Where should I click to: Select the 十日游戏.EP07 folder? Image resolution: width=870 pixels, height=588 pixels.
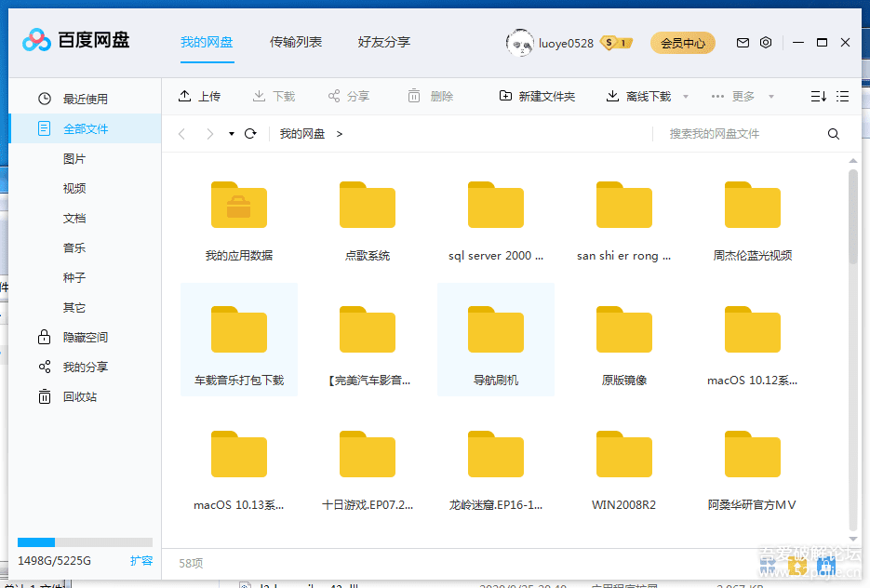368,464
